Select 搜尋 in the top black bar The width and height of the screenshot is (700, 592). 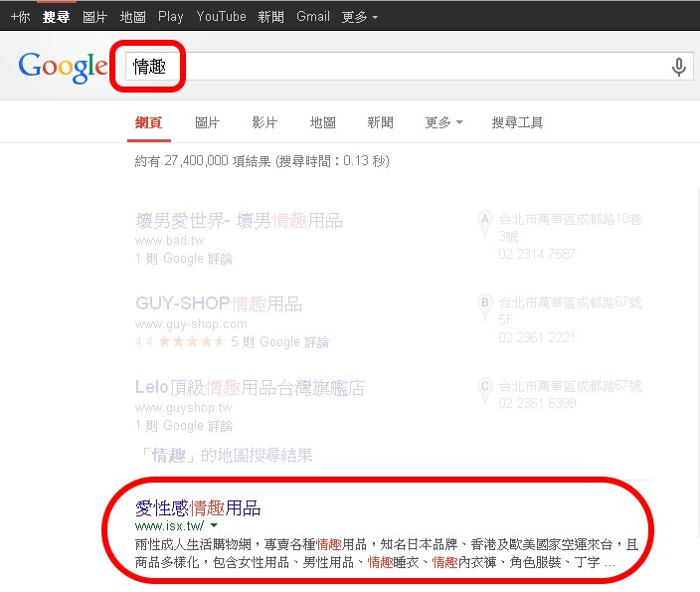click(57, 17)
